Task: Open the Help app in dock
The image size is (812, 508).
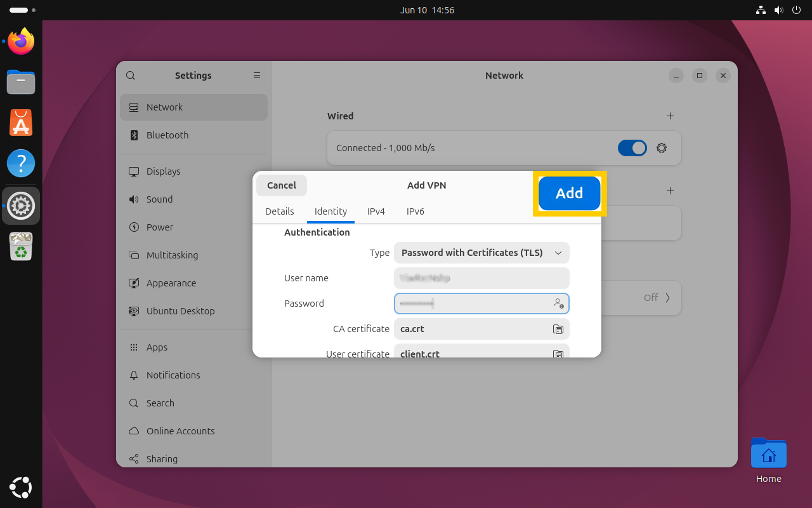Action: point(21,164)
